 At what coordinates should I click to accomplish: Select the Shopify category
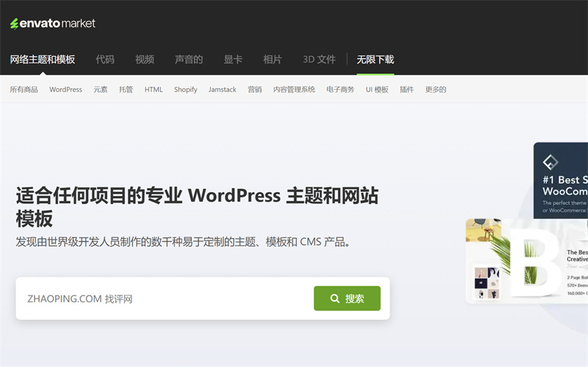pos(186,89)
